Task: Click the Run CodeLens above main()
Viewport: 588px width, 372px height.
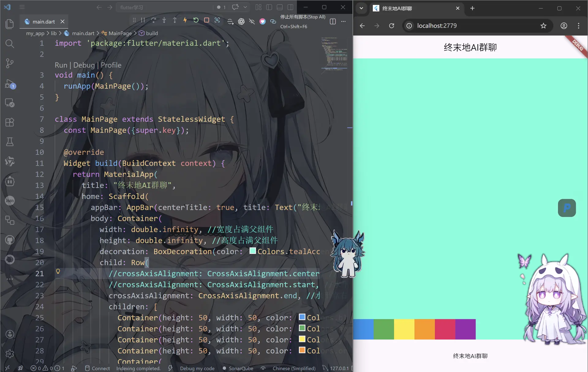Action: point(61,65)
